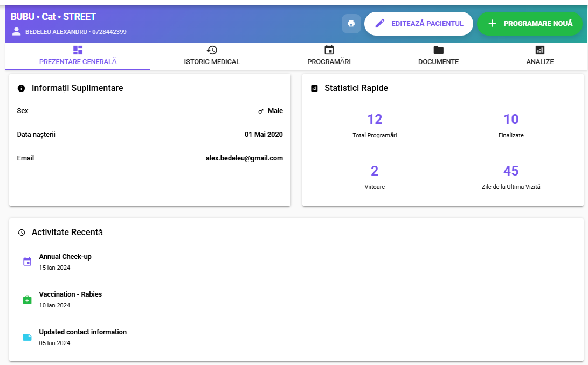The image size is (588, 365).
Task: Click the Total Programări label
Action: [375, 135]
